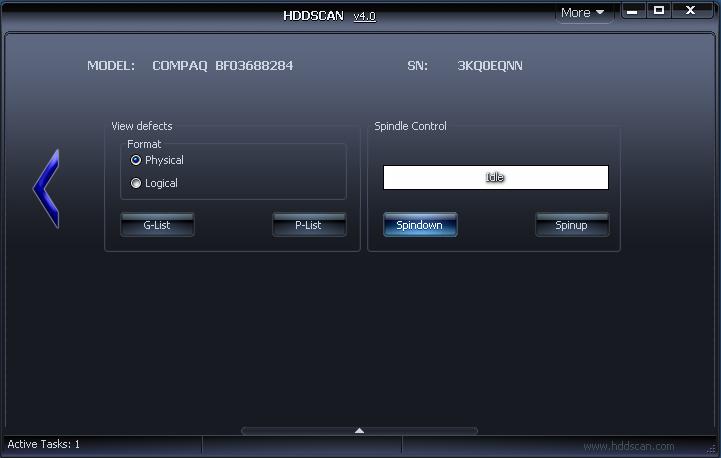Open the More dropdown menu

tap(583, 13)
